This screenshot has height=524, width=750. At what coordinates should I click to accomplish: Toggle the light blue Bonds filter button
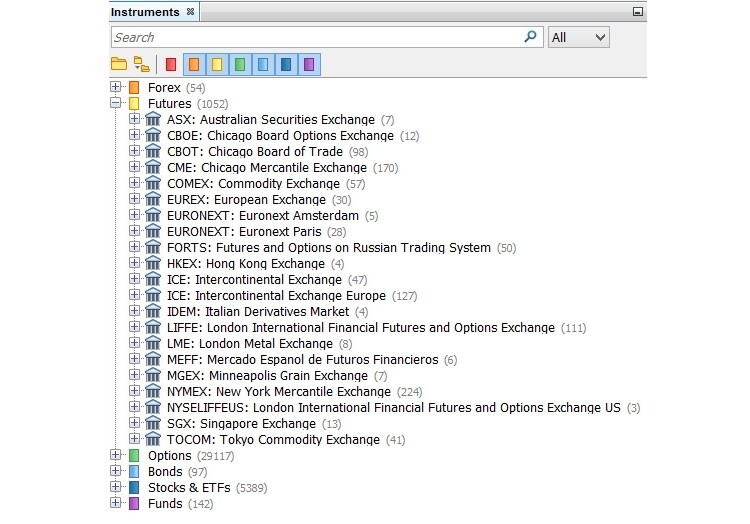[263, 64]
